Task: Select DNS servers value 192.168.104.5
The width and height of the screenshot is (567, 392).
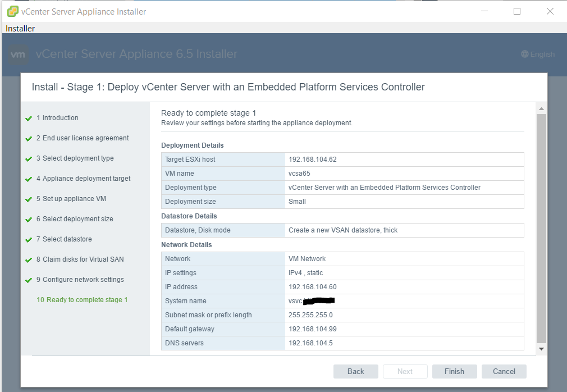Action: pos(310,343)
